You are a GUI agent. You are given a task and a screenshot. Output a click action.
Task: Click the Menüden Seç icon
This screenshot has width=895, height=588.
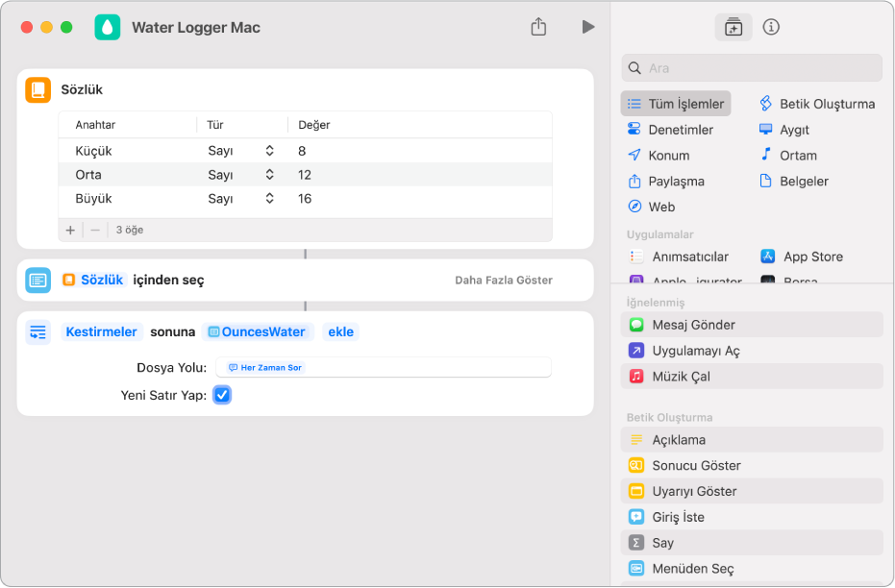point(635,568)
